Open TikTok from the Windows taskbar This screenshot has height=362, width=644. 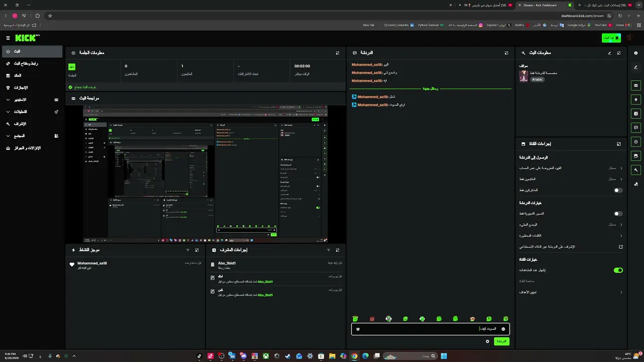tap(199, 356)
